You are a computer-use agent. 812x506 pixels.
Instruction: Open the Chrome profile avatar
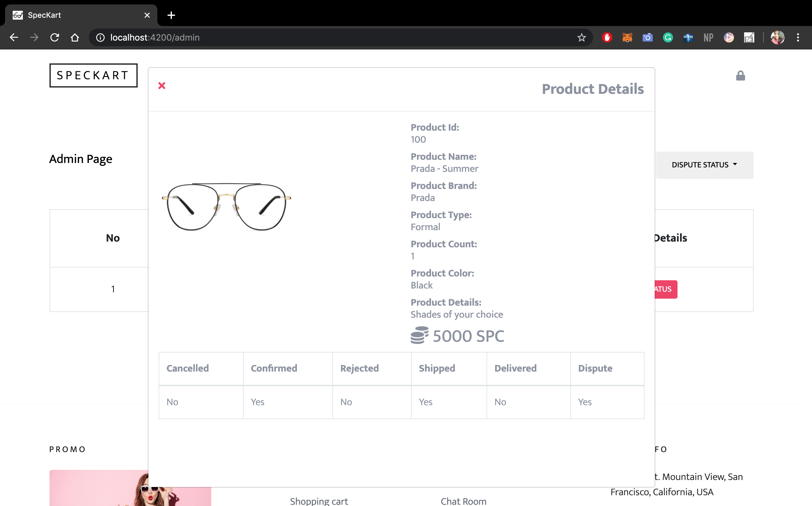coord(777,37)
